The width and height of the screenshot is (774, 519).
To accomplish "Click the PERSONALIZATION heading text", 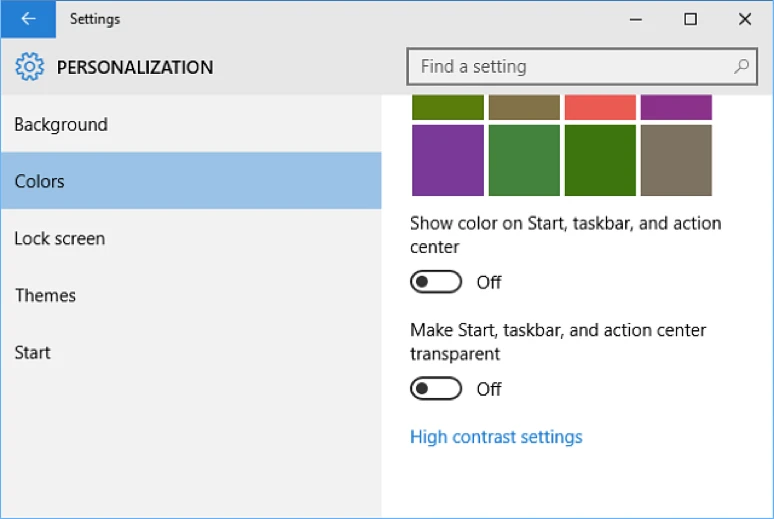I will tap(135, 68).
